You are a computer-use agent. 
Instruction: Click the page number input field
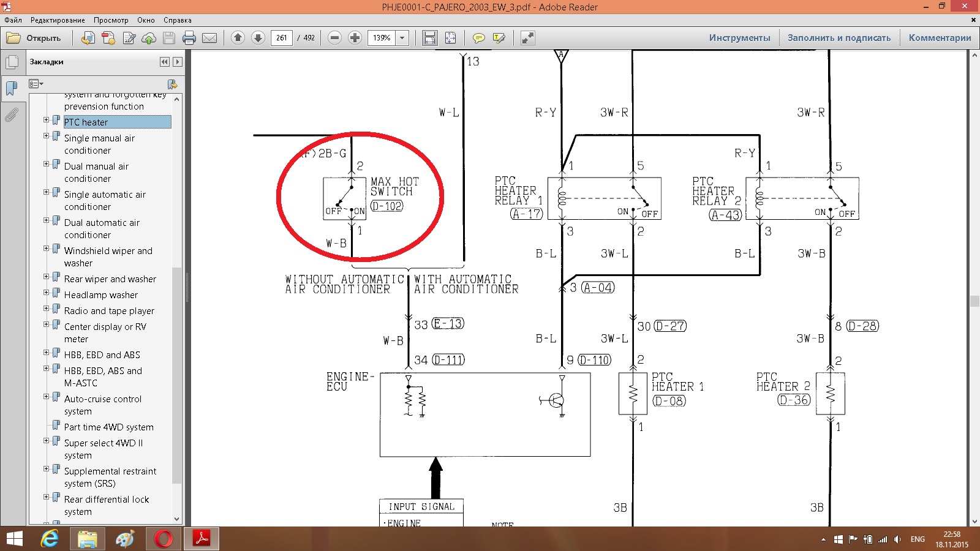coord(281,38)
